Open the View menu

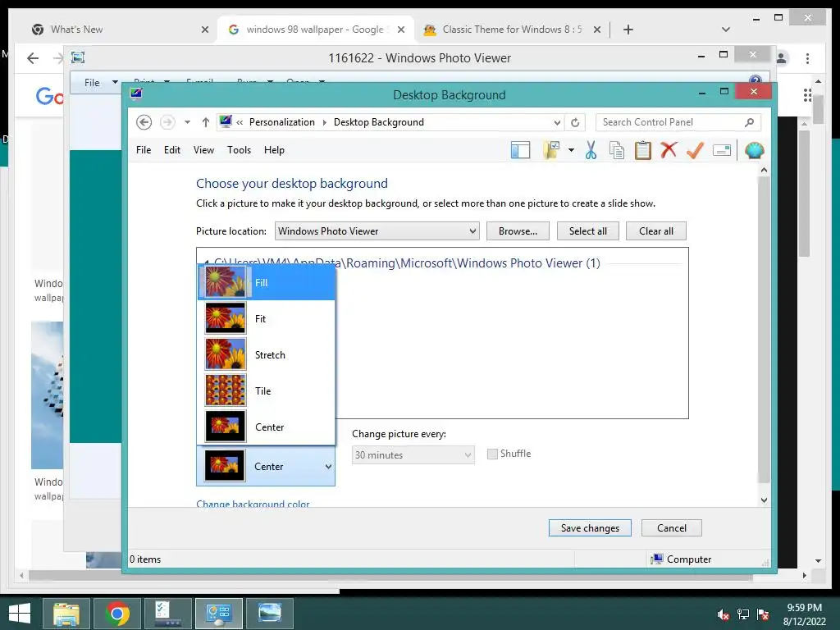coord(203,150)
